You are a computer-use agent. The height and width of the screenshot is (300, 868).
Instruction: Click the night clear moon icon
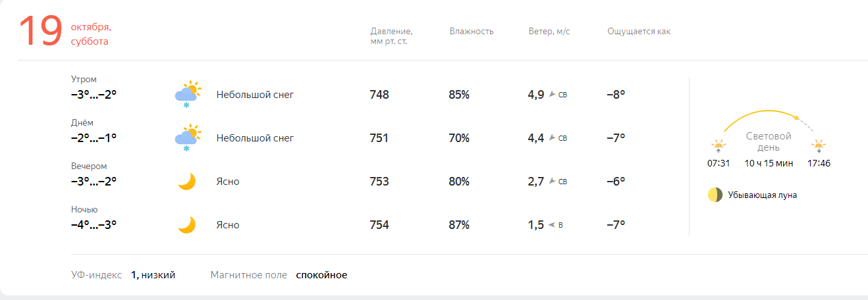187,225
